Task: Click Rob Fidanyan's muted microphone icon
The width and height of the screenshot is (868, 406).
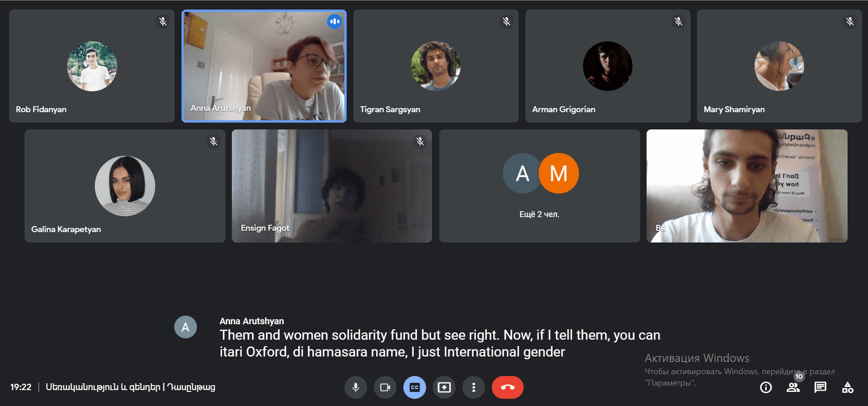Action: click(163, 21)
